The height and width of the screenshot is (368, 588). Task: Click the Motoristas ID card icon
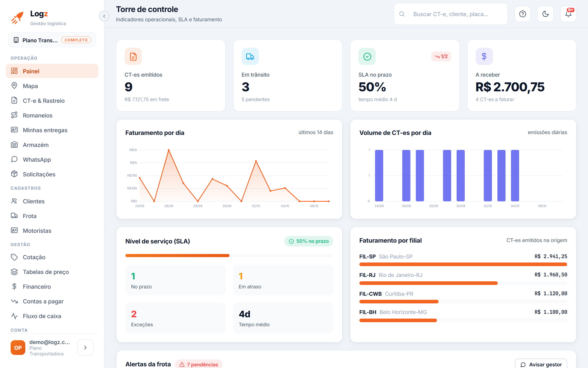pyautogui.click(x=14, y=231)
